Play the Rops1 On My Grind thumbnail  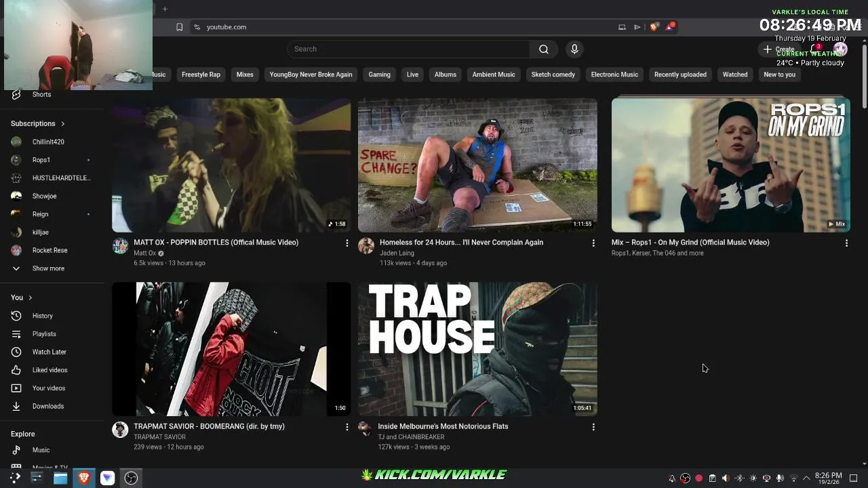click(x=730, y=165)
